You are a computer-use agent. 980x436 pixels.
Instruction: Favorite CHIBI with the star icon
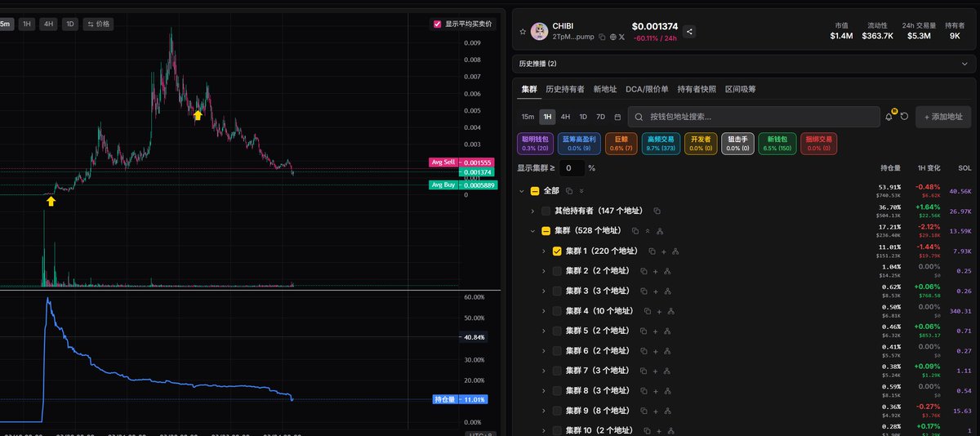coord(523,32)
